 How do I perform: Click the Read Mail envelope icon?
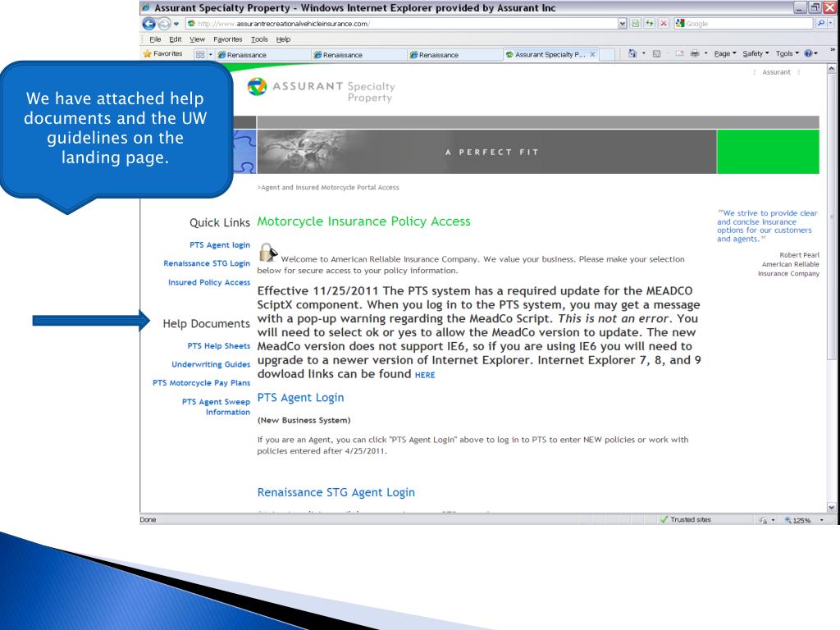point(679,53)
